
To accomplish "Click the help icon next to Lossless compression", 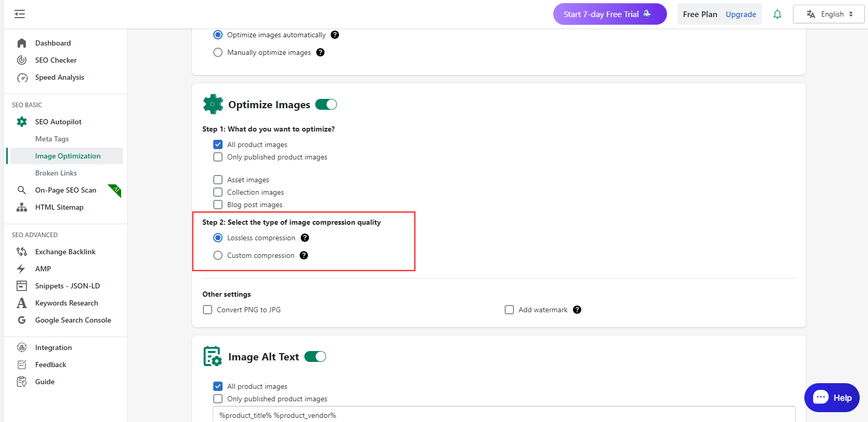I will (305, 238).
